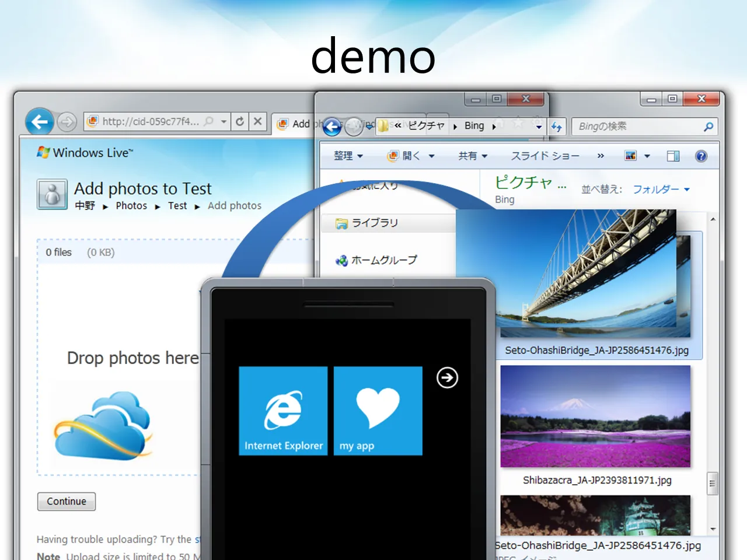This screenshot has height=560, width=747.
Task: Go to the Test album breadcrumb
Action: (177, 206)
